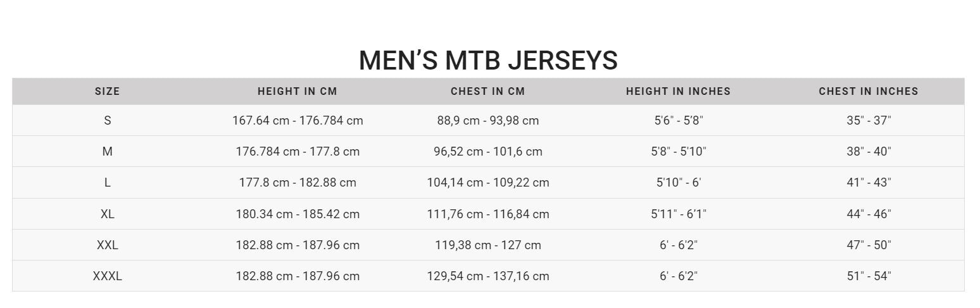
Task: Select the M size row label
Action: (x=107, y=152)
